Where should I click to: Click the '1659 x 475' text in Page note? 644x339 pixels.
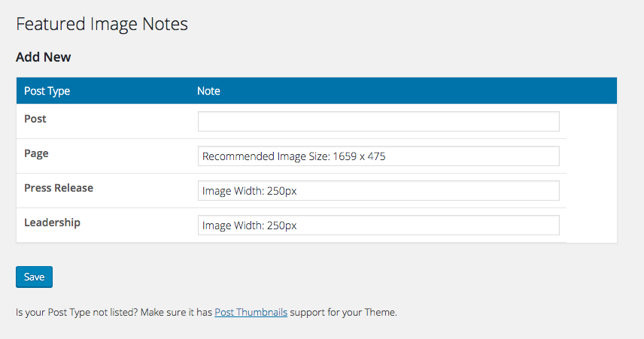(359, 156)
